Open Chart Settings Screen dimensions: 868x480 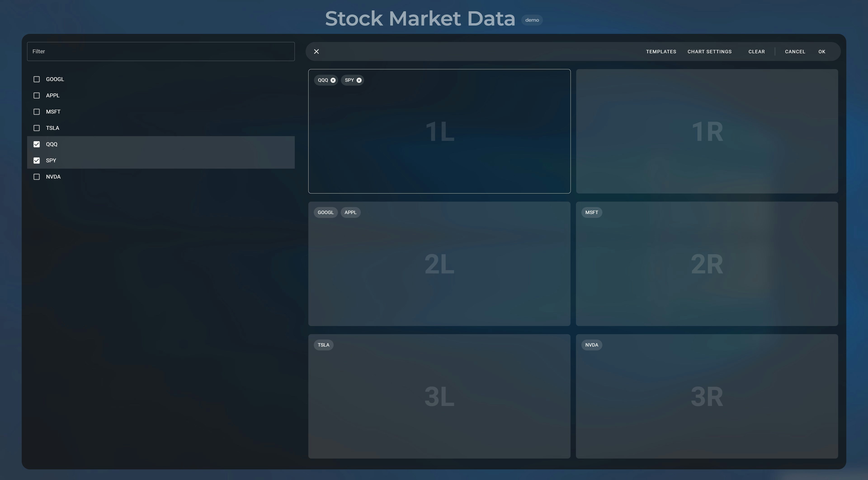[x=709, y=51]
